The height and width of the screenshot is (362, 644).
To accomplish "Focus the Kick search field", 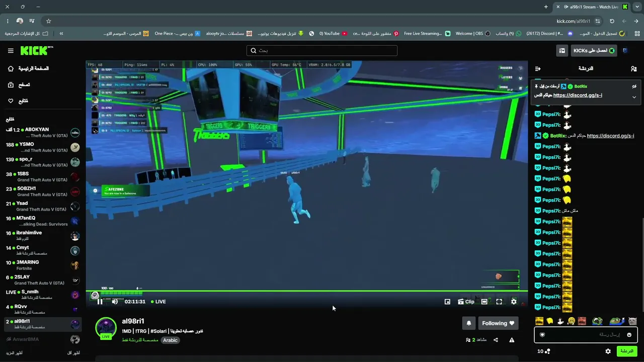I will coord(322,51).
